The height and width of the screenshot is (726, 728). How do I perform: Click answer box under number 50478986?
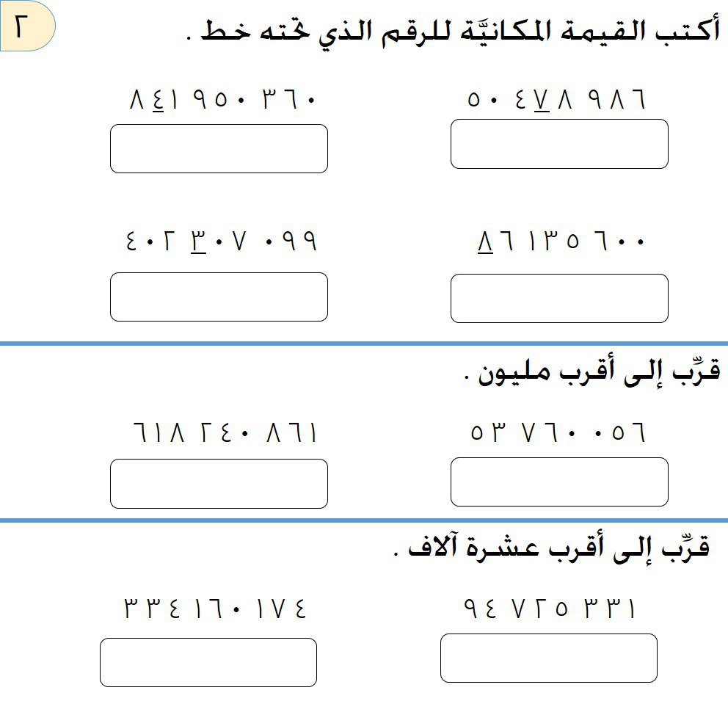[x=559, y=144]
